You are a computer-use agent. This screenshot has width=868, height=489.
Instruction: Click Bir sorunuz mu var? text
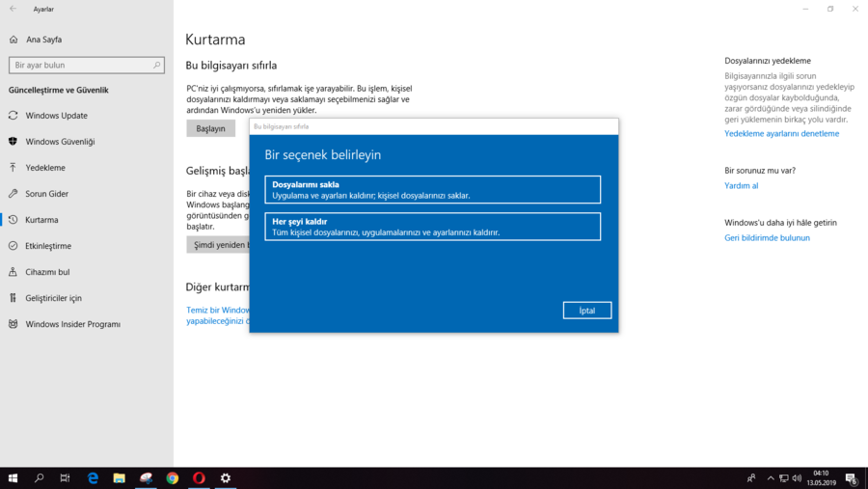[760, 171]
